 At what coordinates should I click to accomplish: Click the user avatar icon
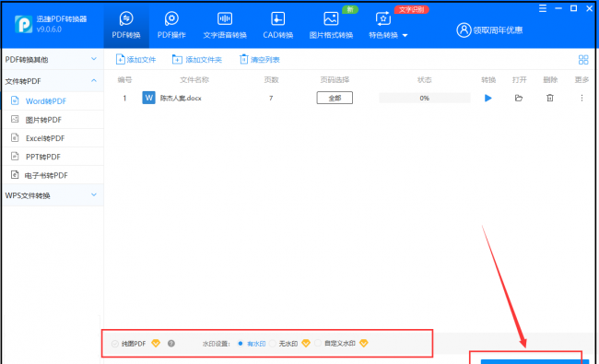point(464,29)
